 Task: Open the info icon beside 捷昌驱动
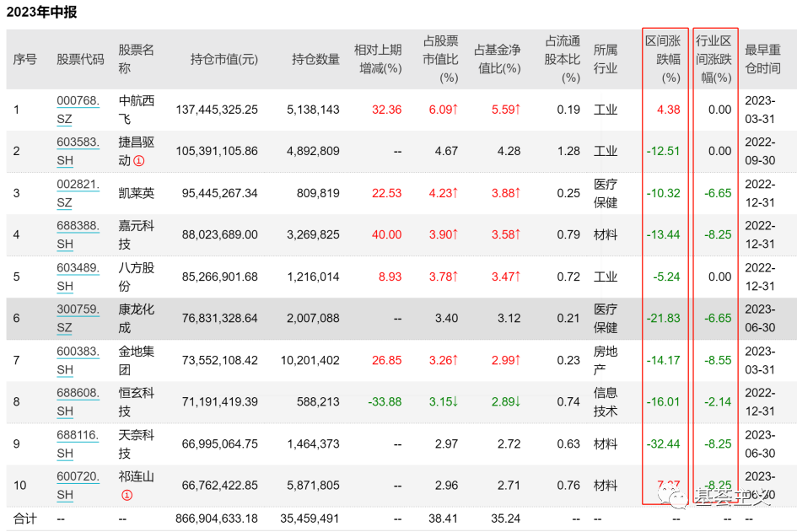tap(139, 161)
